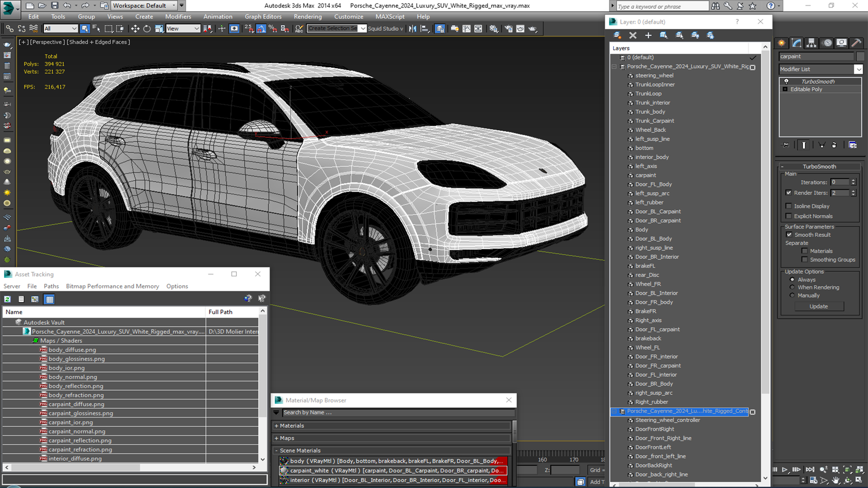868x488 pixels.
Task: Click the TurboSmooth Update button
Action: pos(819,306)
